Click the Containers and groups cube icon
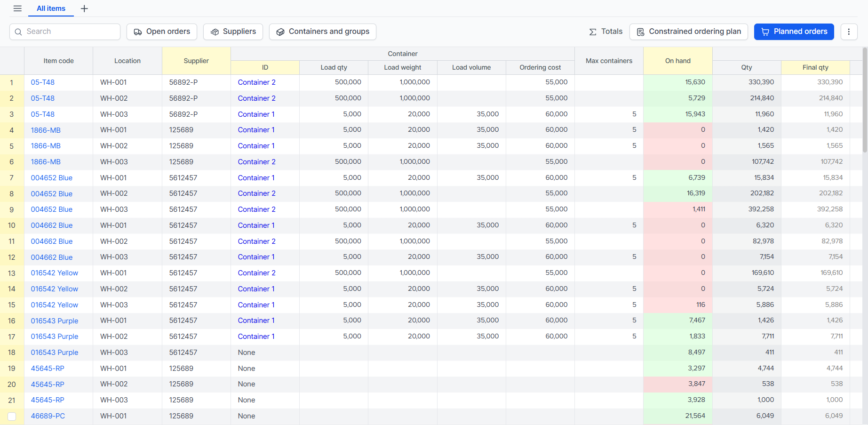 click(280, 32)
